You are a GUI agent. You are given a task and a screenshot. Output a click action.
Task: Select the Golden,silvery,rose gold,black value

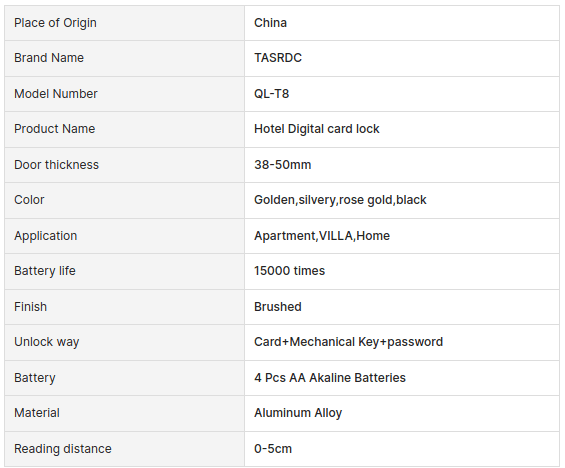pos(340,200)
